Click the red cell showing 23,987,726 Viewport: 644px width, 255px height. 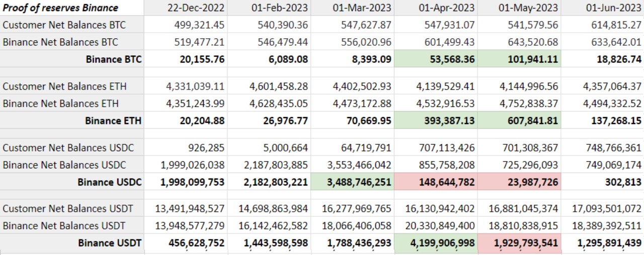(x=519, y=182)
